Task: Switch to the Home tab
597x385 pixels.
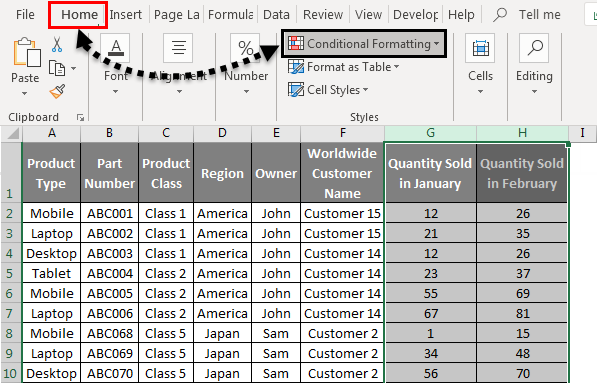Action: [79, 15]
